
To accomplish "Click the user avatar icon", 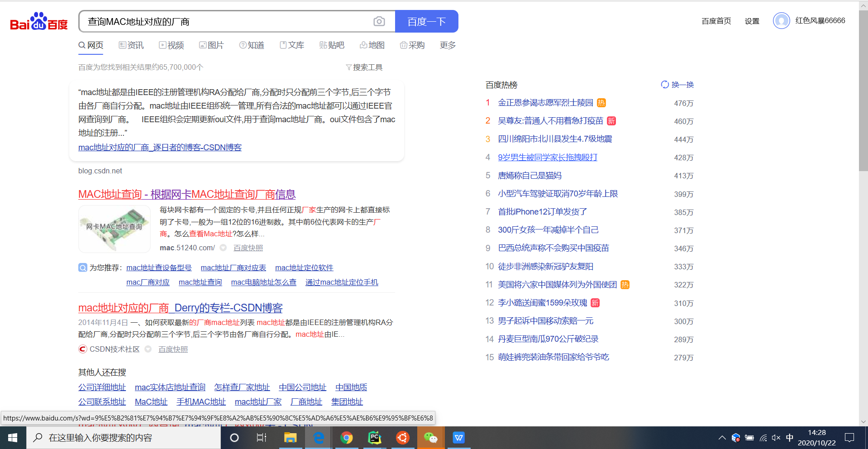I will 782,20.
